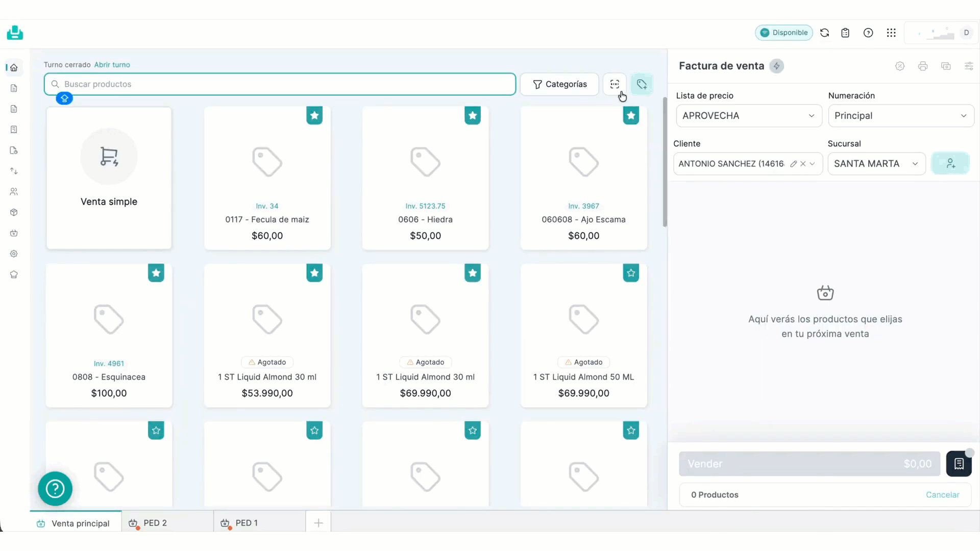Click 0 Productos text

[715, 495]
